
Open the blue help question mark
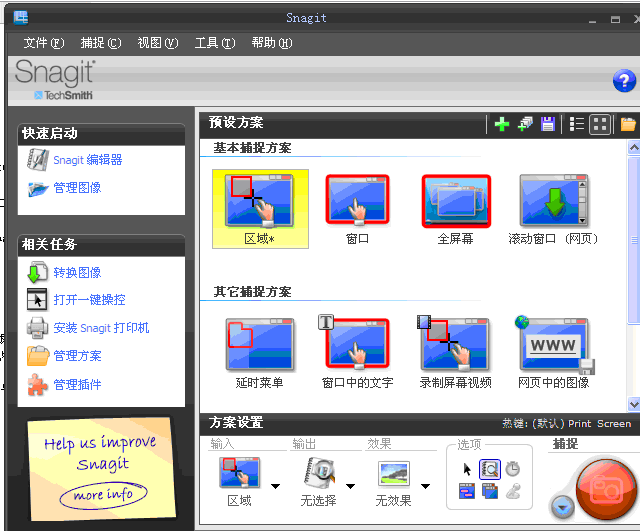point(624,81)
